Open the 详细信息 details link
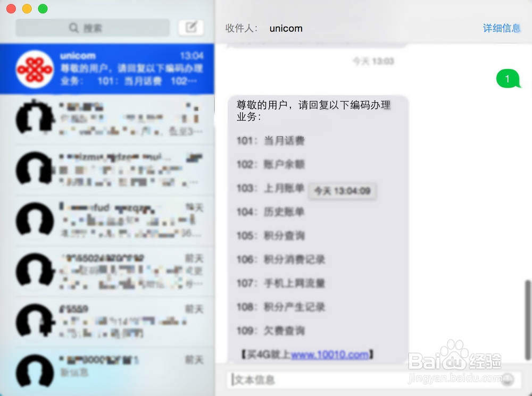532x396 pixels. coord(502,28)
